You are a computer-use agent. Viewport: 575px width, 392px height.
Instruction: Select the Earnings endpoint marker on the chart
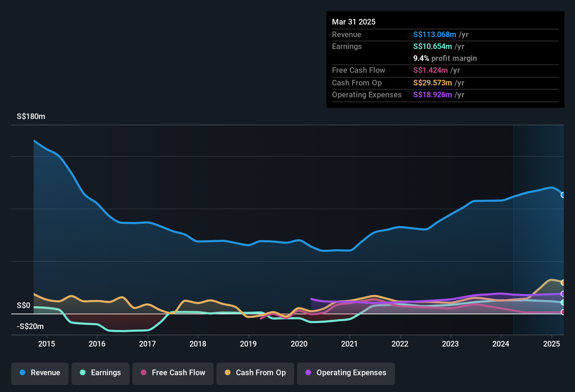[563, 302]
